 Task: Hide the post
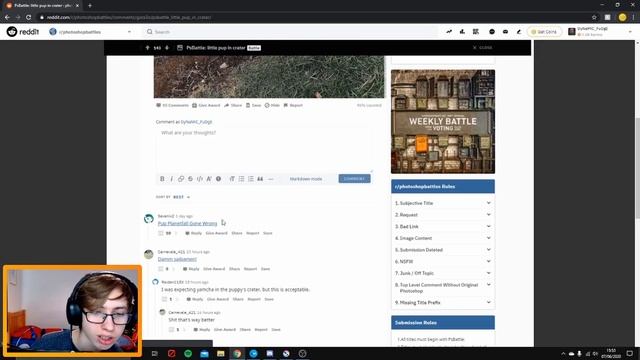pos(272,105)
